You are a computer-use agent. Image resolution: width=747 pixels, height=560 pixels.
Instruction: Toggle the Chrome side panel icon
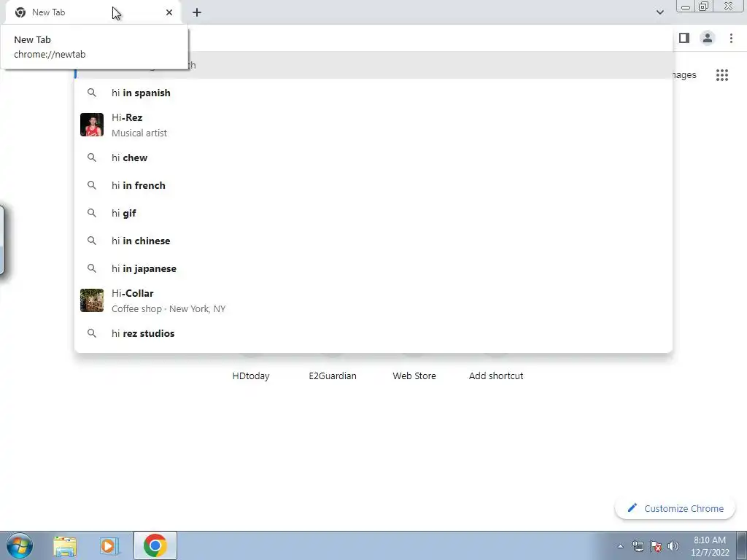tap(684, 38)
